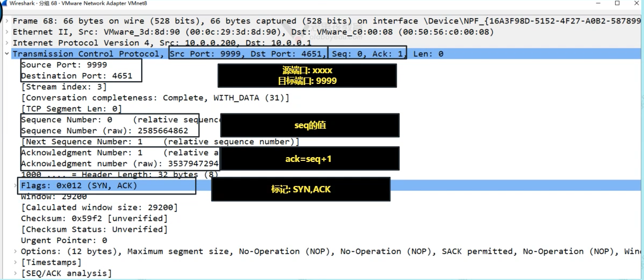Expand the Internet Protocol Version 4 row
Screen dimensions: 644x280
click(x=6, y=43)
